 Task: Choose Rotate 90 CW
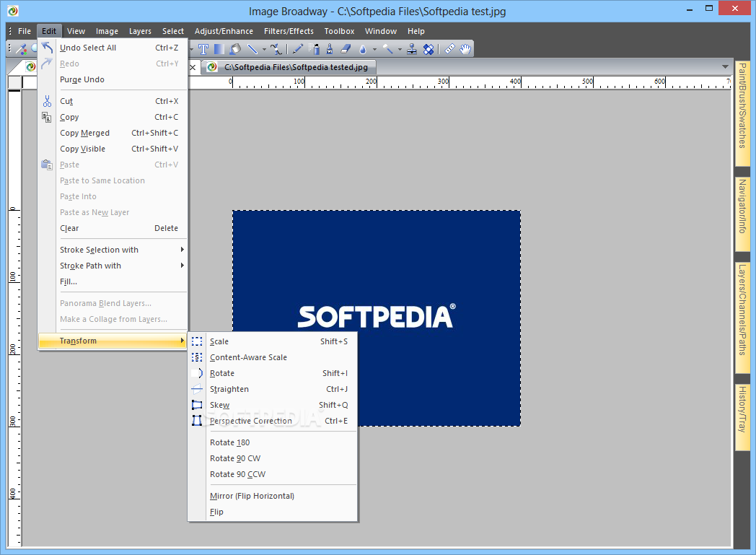point(273,458)
